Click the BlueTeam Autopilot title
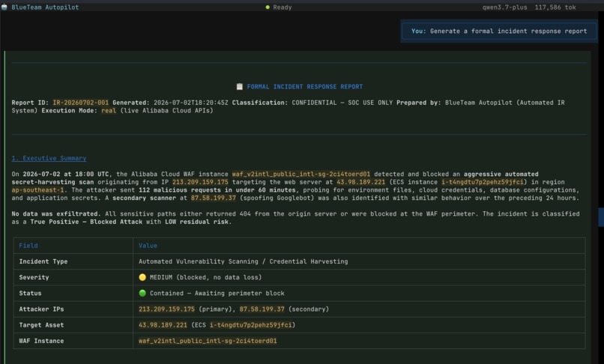 pos(45,7)
